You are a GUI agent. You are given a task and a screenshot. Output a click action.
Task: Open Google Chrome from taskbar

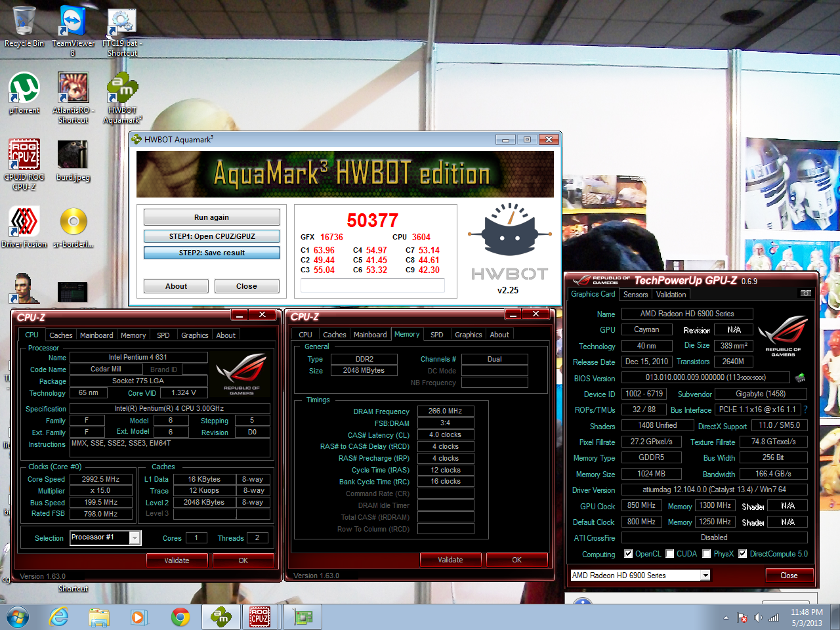tap(180, 617)
